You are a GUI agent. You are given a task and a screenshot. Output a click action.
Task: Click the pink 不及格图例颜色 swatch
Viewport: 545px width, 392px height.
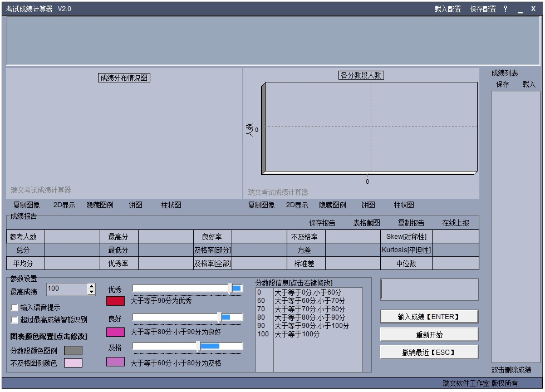pos(73,363)
